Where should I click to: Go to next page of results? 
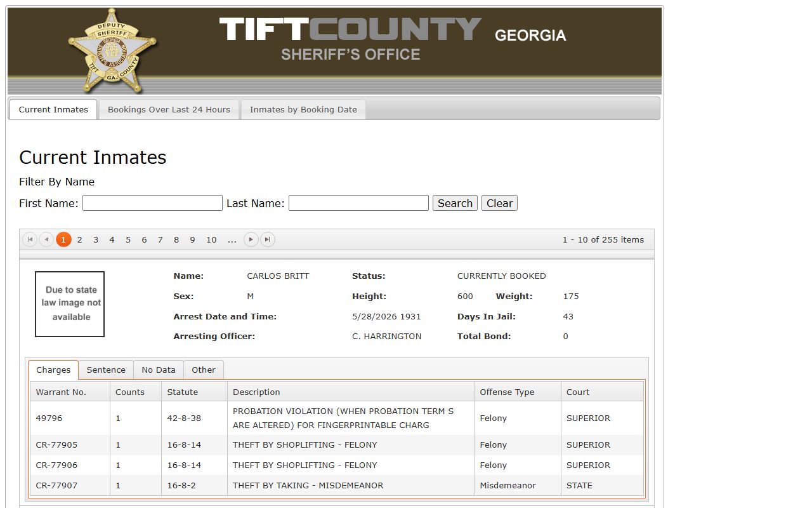pos(251,239)
